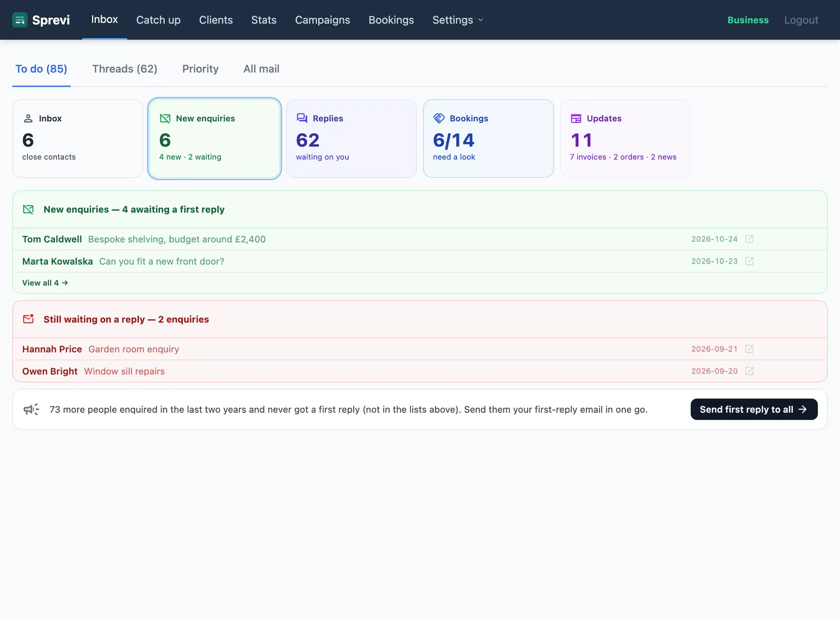Go to Catch up in navigation
The image size is (840, 620).
pyautogui.click(x=158, y=20)
